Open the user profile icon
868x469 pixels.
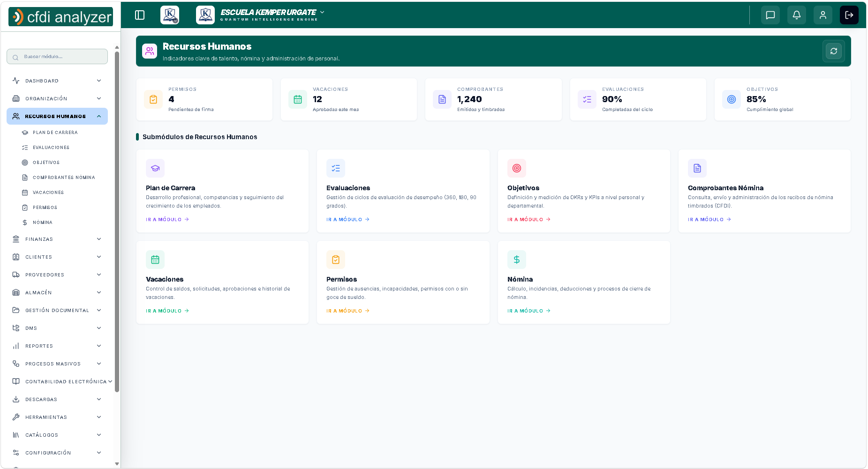pos(823,15)
